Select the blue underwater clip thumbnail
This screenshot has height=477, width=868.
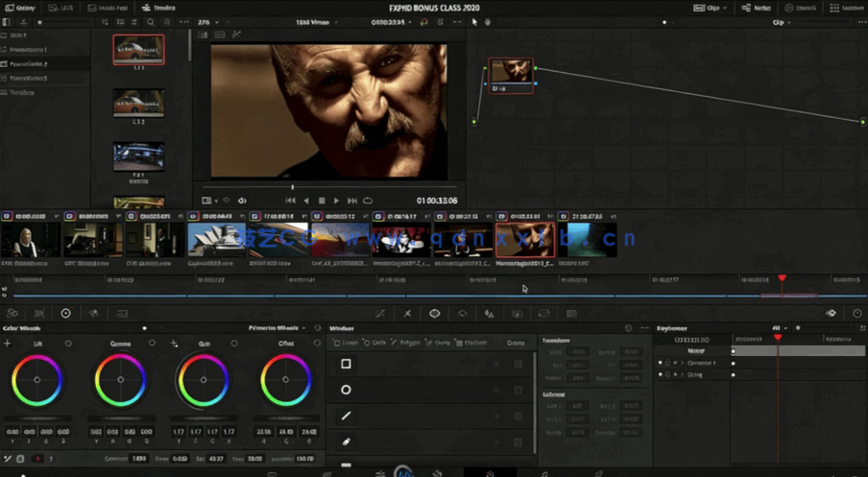[588, 240]
